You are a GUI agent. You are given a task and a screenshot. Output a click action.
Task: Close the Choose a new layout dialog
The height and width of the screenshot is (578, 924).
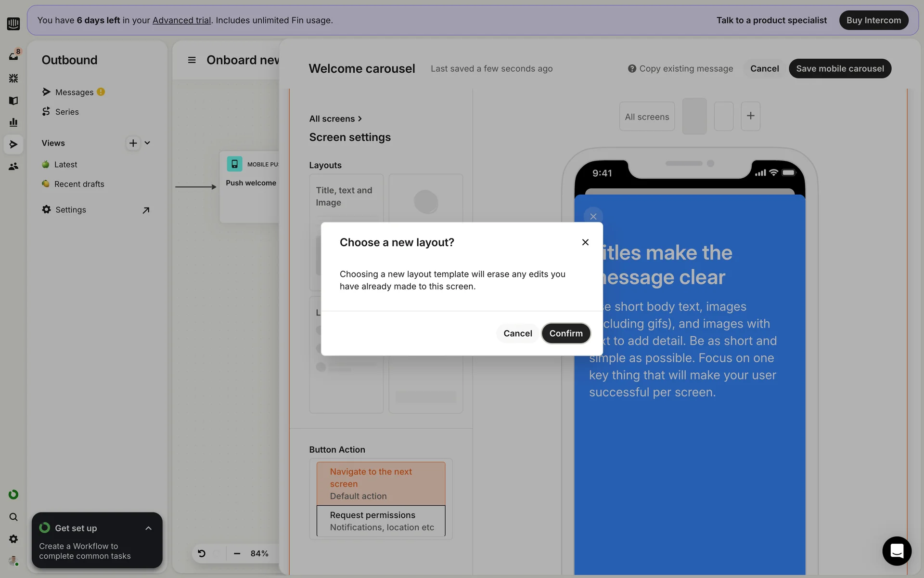coord(585,242)
